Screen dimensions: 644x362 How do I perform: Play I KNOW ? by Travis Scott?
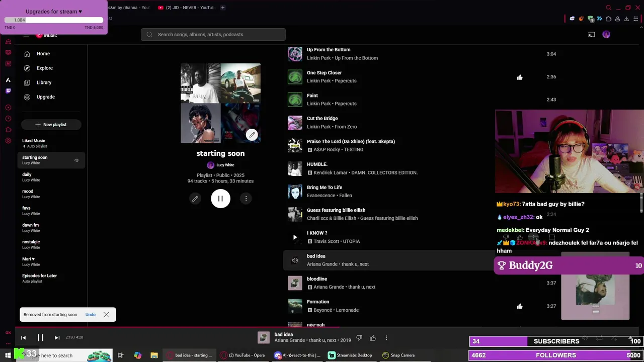coord(295,237)
